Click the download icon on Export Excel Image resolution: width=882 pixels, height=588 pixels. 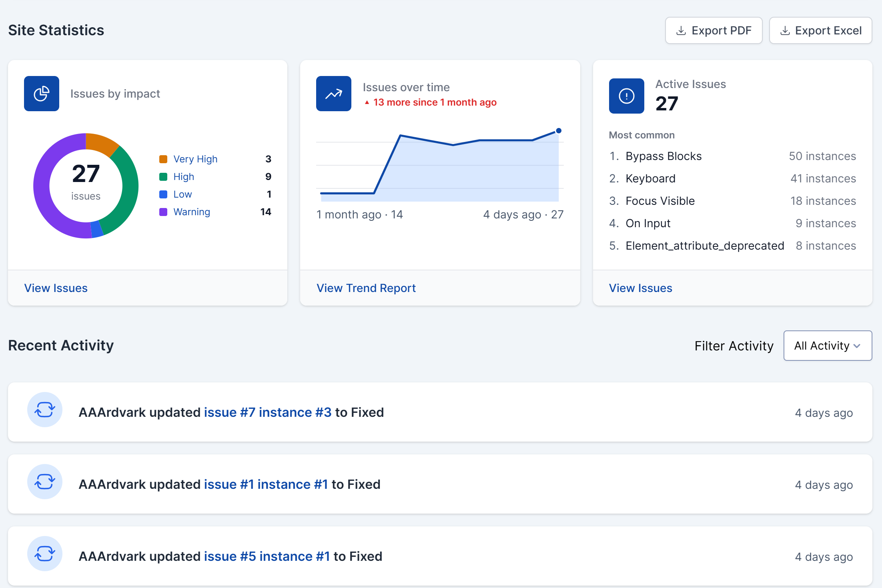pos(785,31)
